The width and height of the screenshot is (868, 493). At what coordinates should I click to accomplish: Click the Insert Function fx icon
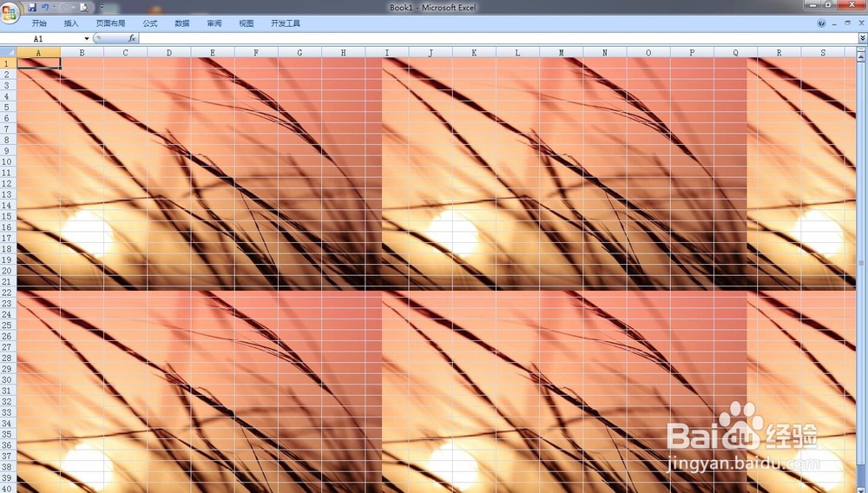[x=132, y=38]
